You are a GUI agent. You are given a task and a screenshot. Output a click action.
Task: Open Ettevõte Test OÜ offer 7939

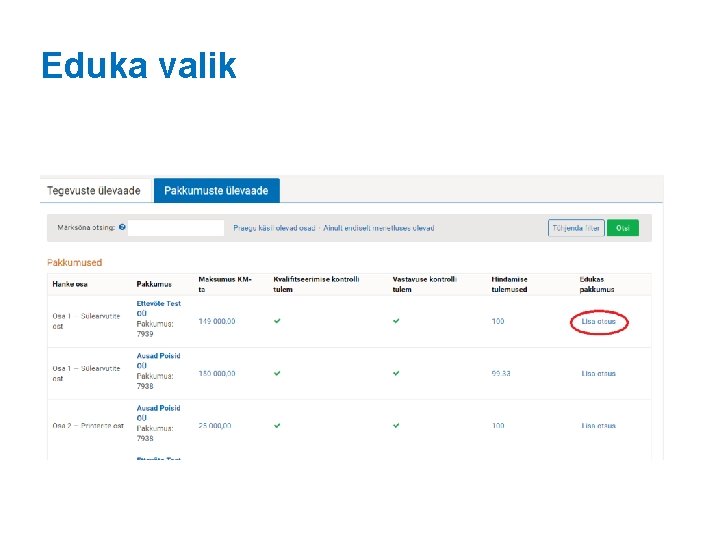click(159, 308)
